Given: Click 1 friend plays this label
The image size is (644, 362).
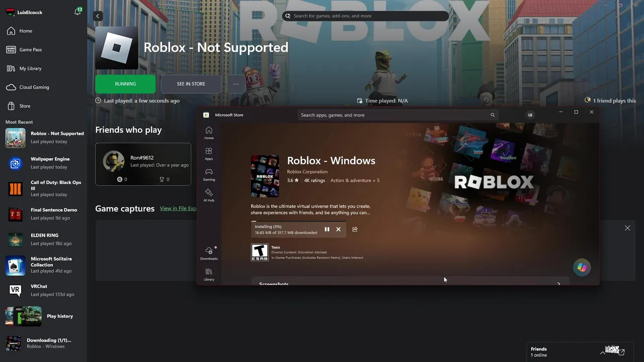Looking at the screenshot, I should tap(610, 101).
